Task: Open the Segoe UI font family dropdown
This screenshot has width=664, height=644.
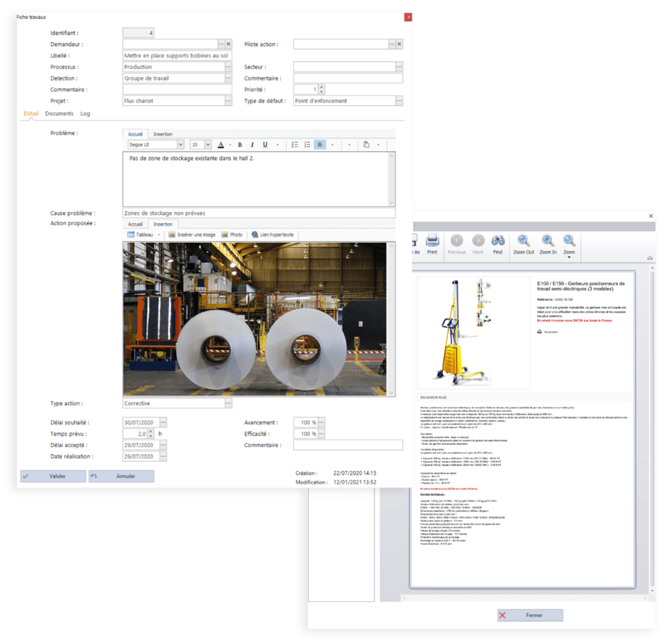Action: tap(180, 145)
